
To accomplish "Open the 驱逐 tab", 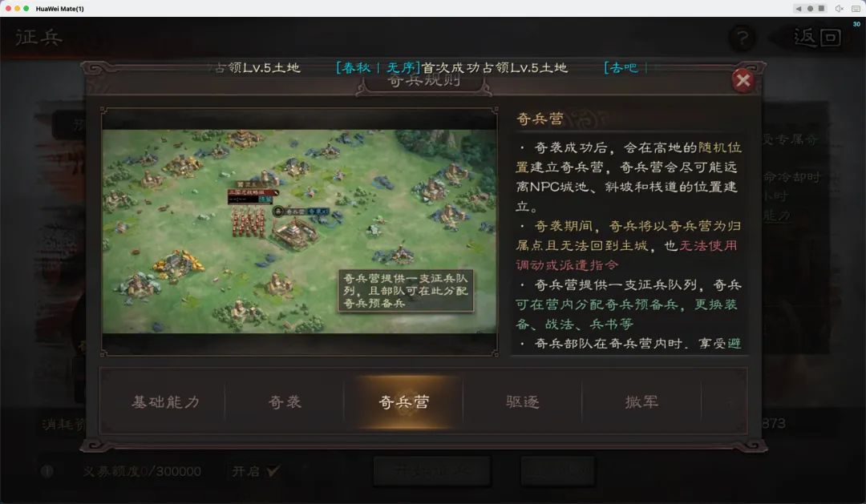I will [523, 402].
